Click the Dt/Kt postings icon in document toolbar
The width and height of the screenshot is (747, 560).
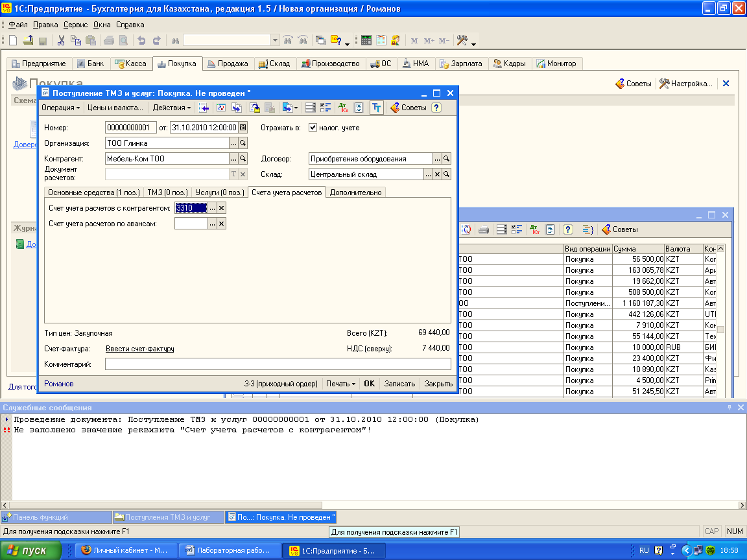coord(344,108)
